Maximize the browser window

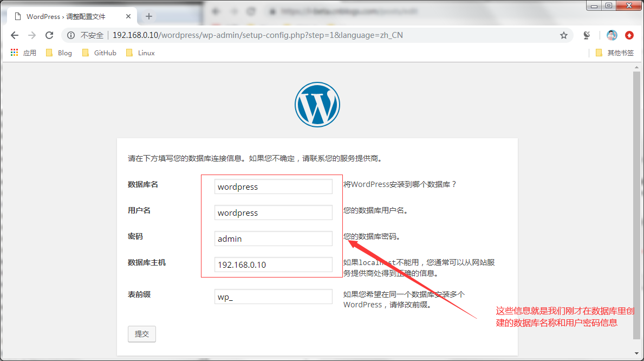point(609,6)
